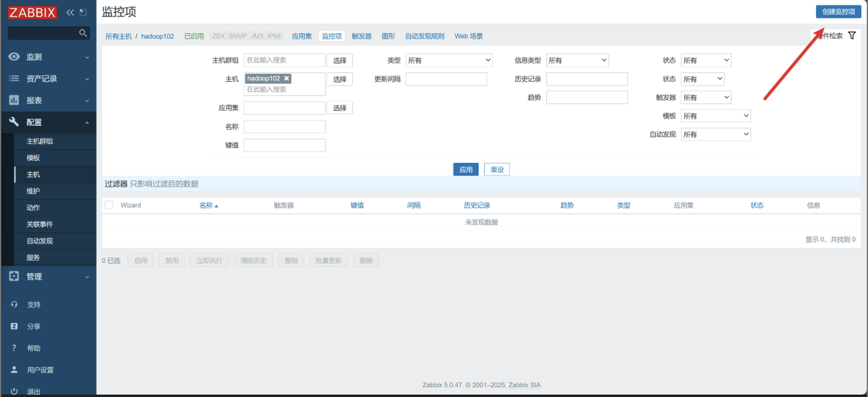Switch to the 触发器 tab
This screenshot has height=397, width=868.
point(362,36)
